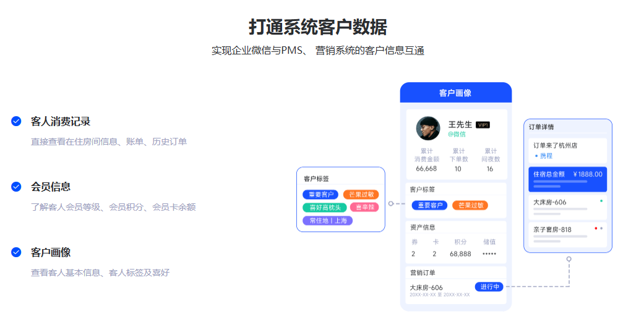Viewport: 644px width, 327px height.
Task: Open the 住宿总金额 ¥1888.00 order row
Action: pos(567,179)
